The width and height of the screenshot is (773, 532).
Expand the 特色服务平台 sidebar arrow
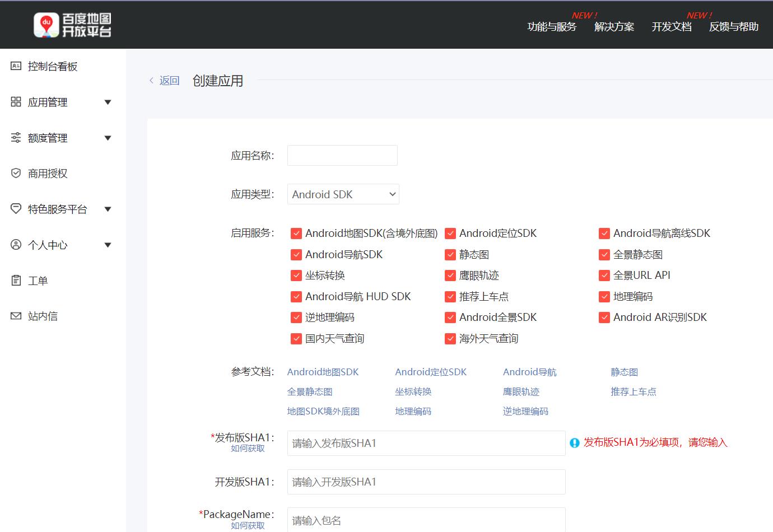(108, 209)
